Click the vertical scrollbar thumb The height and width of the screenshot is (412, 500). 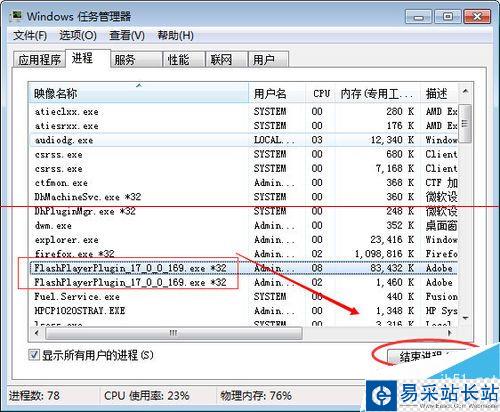pyautogui.click(x=465, y=123)
